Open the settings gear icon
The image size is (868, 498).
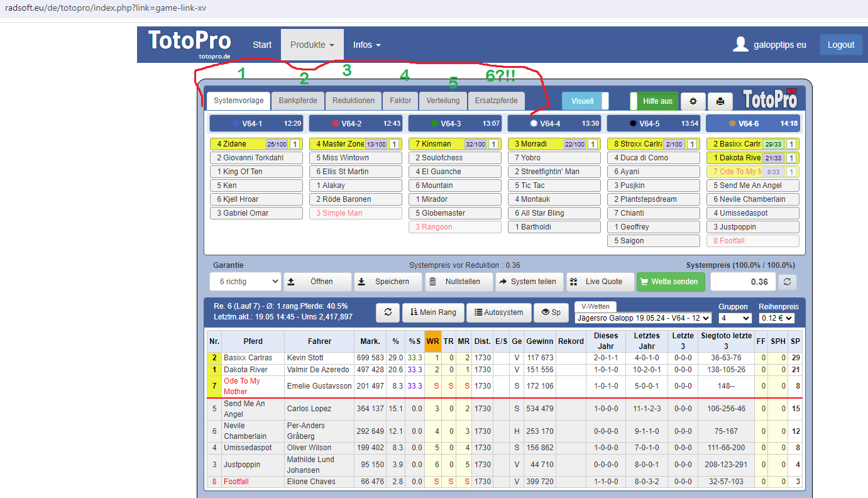(x=693, y=101)
